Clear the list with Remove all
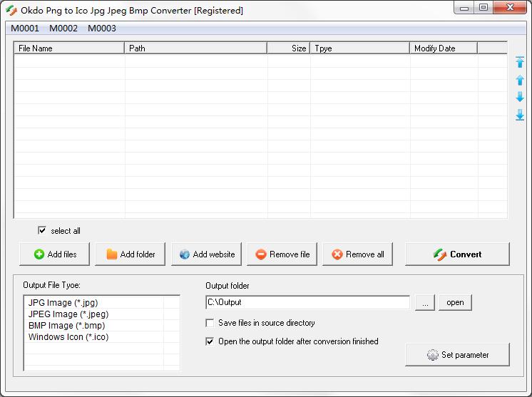 pos(358,254)
